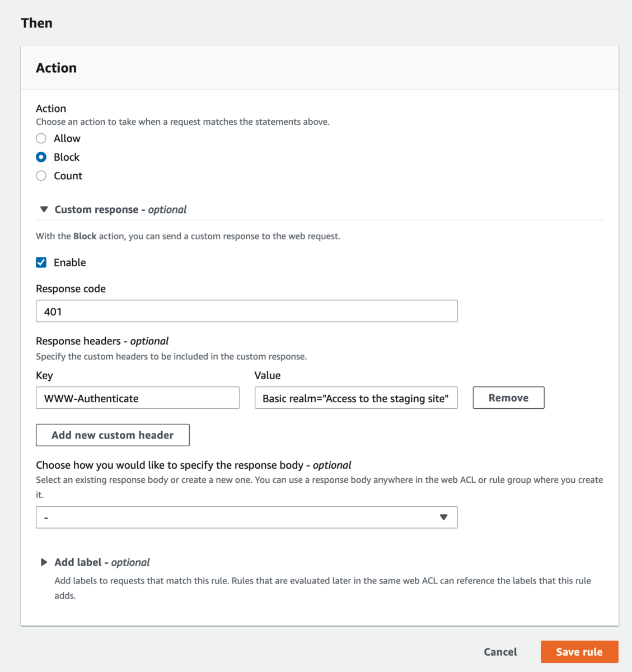Click the Custom response optional heading

click(x=120, y=209)
